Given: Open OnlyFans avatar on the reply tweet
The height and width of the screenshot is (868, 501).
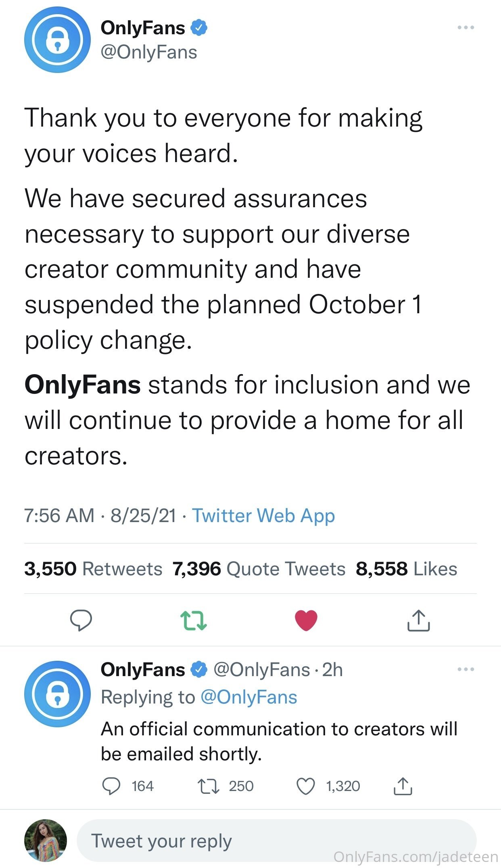Looking at the screenshot, I should (57, 694).
